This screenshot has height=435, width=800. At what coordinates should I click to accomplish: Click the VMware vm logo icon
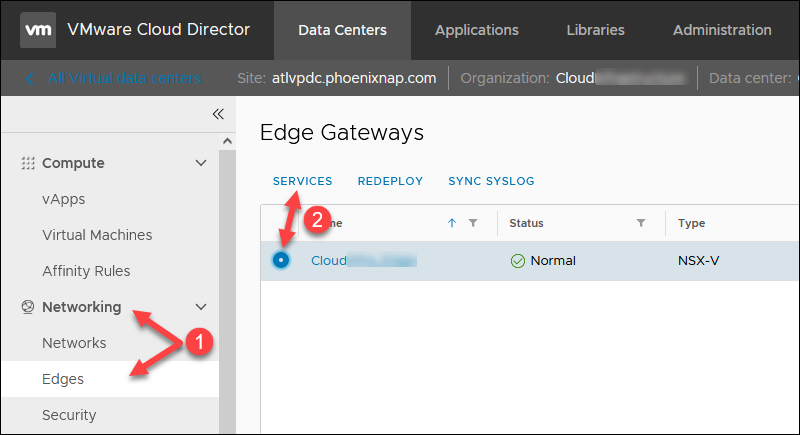click(38, 30)
